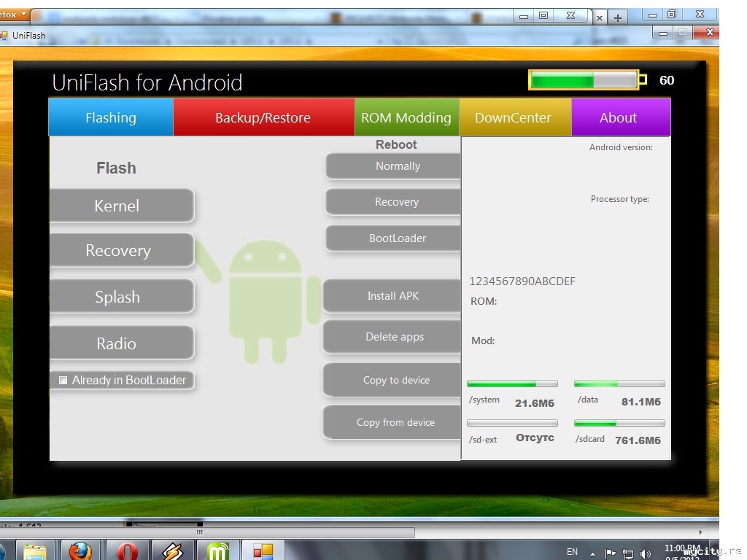747x560 pixels.
Task: Close the UniFlash window
Action: [709, 32]
